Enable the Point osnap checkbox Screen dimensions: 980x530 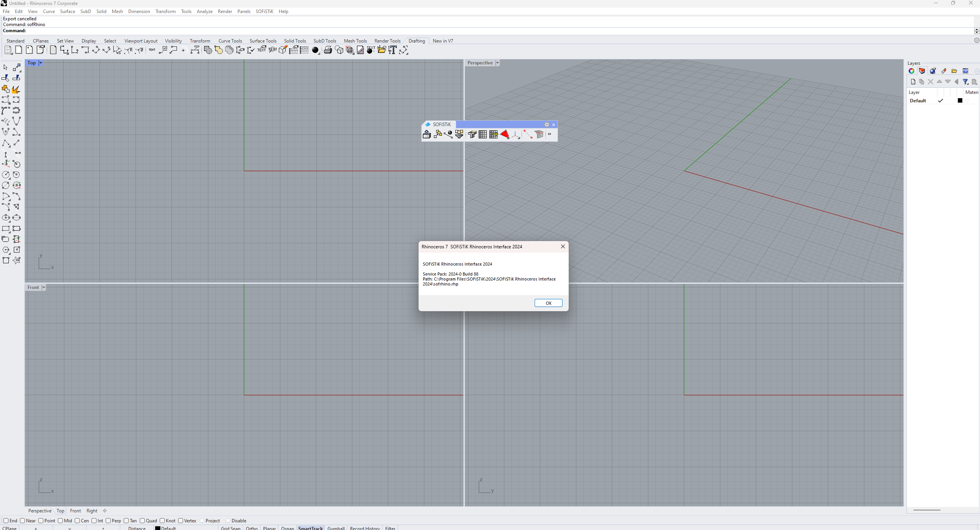tap(41, 520)
